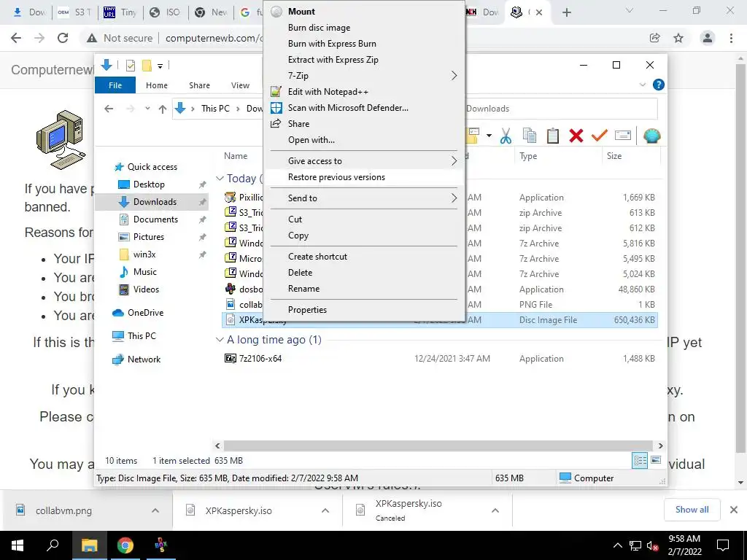Open the recent locations dropdown arrow

coord(147,109)
